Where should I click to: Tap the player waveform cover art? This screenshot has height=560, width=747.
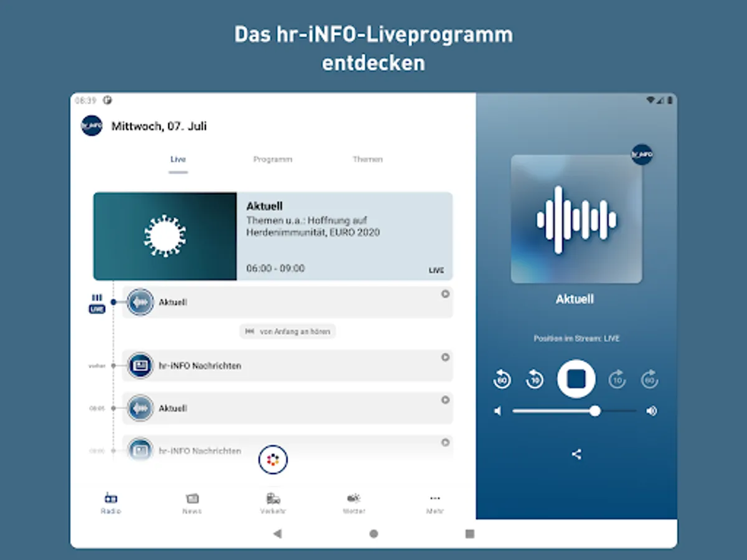pos(576,219)
